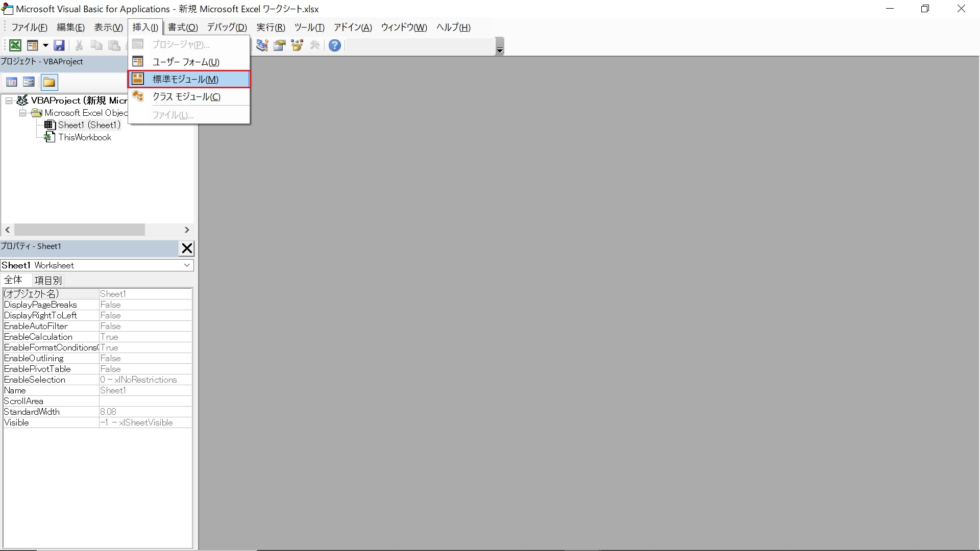
Task: Select the Cut icon in the toolbar
Action: [x=78, y=45]
